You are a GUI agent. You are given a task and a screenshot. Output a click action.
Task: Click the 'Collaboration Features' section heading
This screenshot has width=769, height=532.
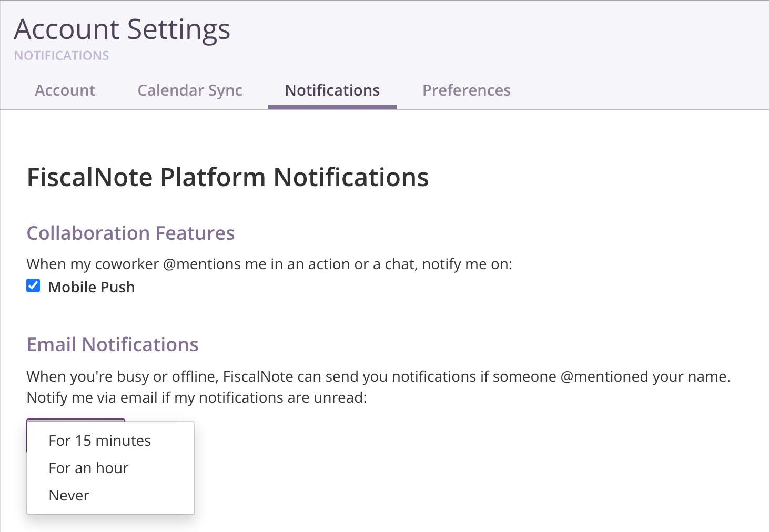[x=130, y=233]
